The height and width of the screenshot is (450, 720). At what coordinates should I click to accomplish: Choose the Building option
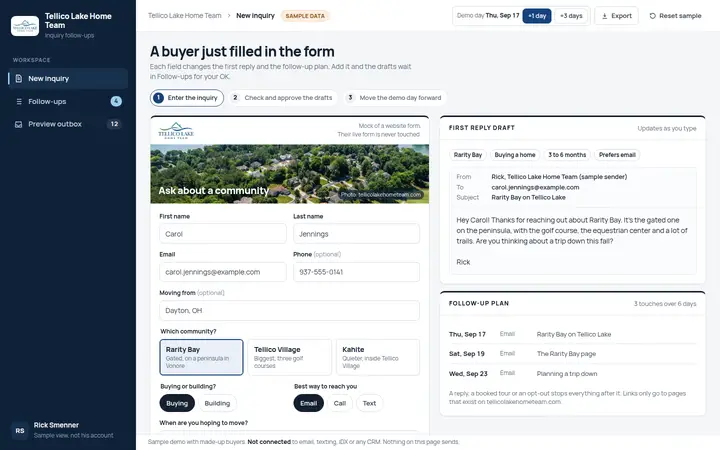[217, 403]
